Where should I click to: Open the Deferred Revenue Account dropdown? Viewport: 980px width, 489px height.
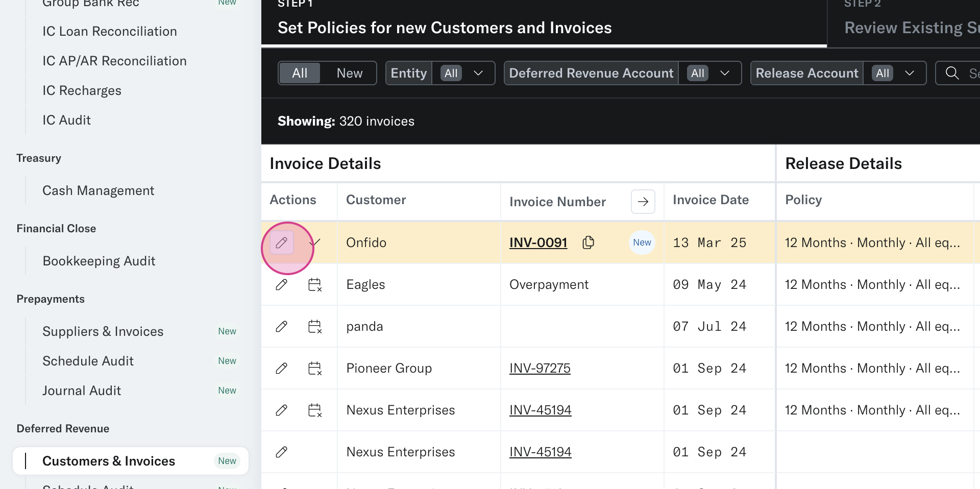pyautogui.click(x=709, y=73)
